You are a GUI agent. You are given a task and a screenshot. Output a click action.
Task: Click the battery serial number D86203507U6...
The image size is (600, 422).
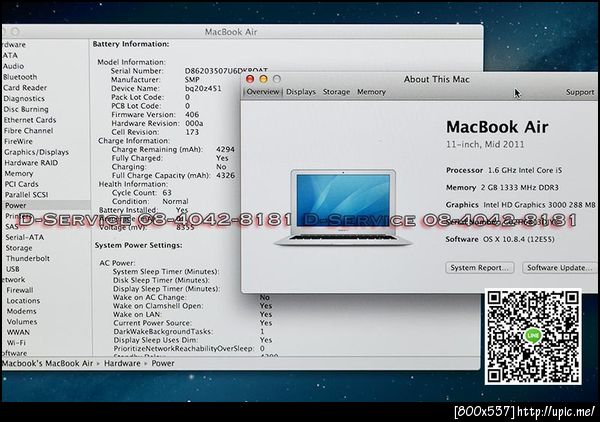click(x=226, y=71)
